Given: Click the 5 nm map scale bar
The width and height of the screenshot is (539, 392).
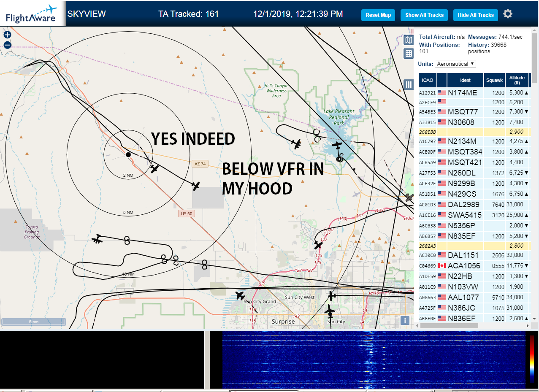Looking at the screenshot, I should click(x=33, y=322).
